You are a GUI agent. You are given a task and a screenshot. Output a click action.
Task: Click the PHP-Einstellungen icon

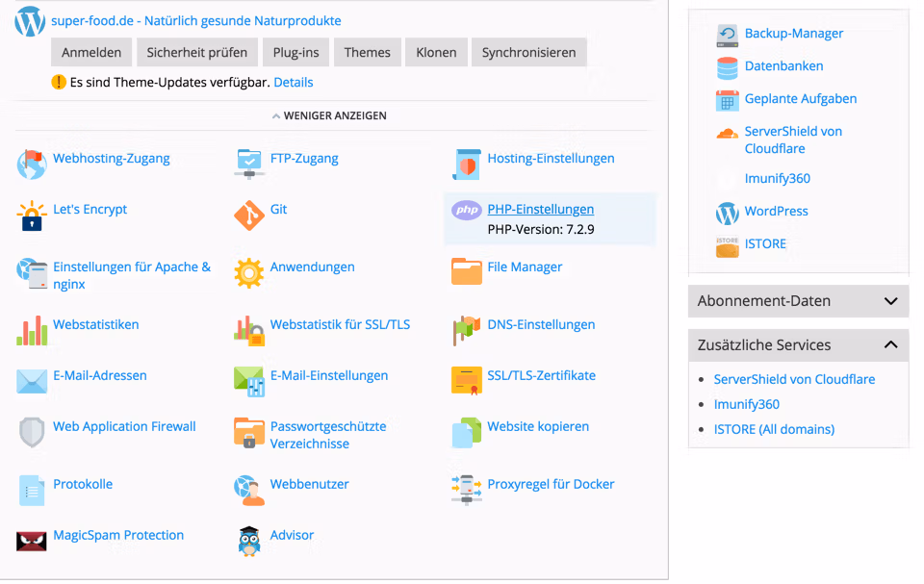click(467, 211)
